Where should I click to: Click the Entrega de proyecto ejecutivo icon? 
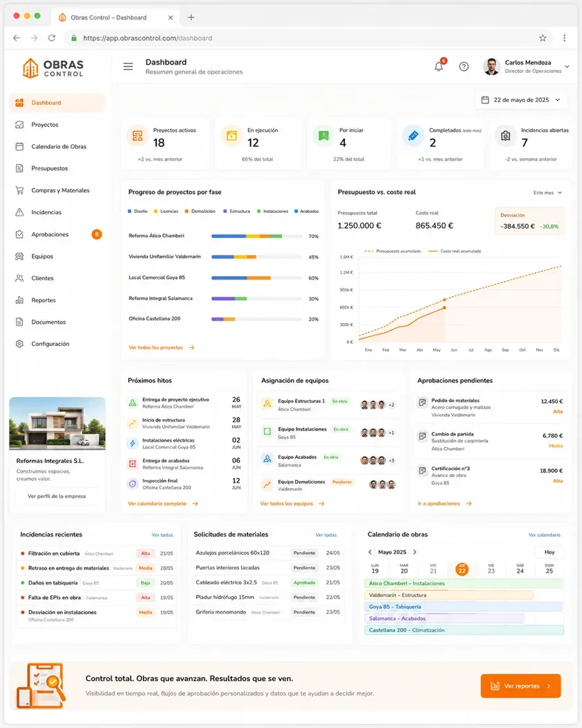point(133,403)
